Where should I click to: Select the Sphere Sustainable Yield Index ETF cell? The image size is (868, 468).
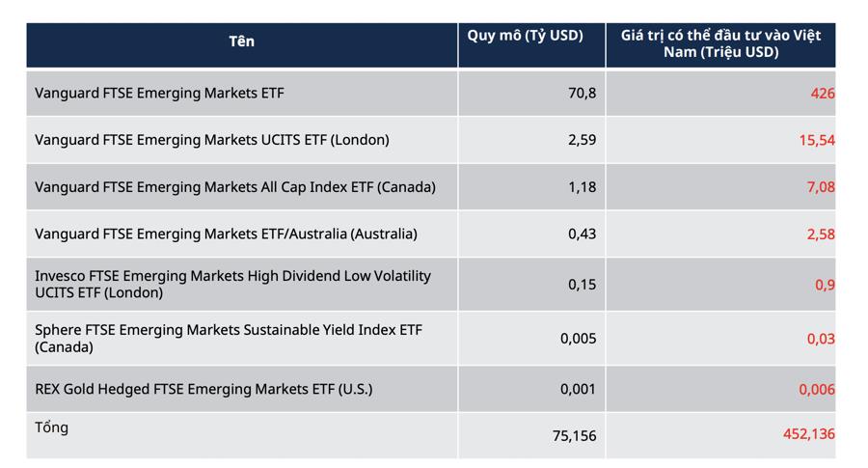coord(229,338)
